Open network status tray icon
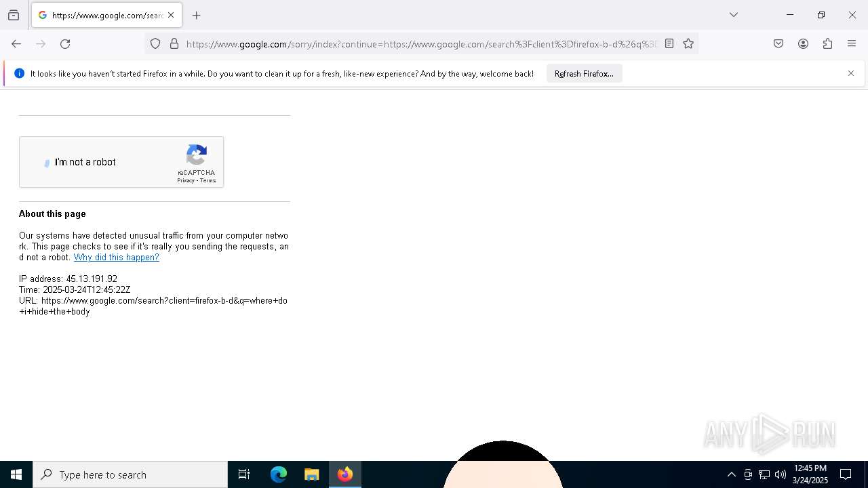This screenshot has height=488, width=868. point(764,474)
